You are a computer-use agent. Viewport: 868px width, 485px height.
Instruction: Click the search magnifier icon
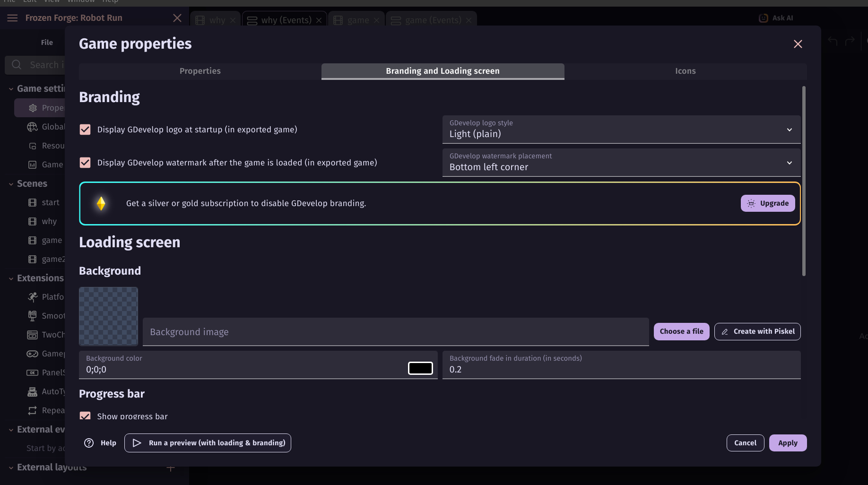coord(17,65)
